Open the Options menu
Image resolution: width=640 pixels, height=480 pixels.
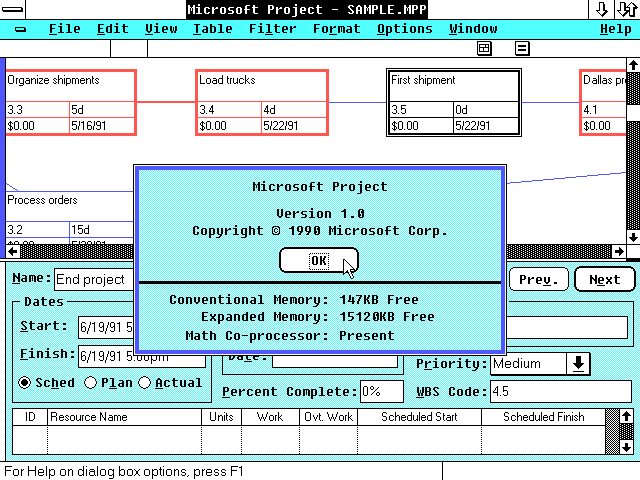coord(404,29)
